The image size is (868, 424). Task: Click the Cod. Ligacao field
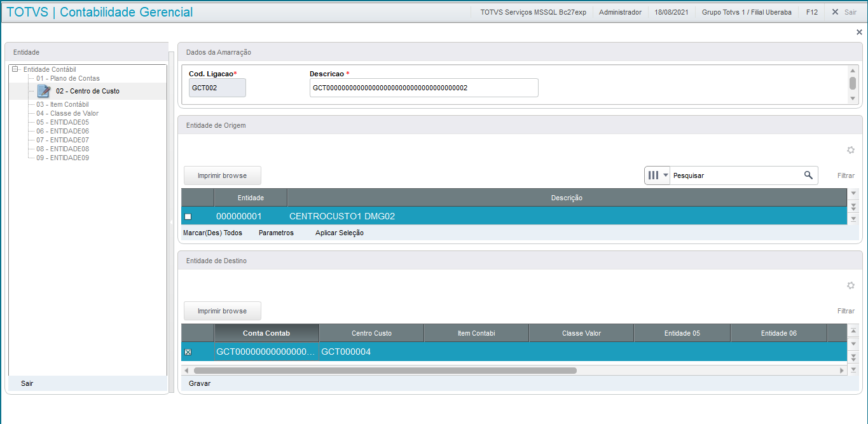point(217,88)
